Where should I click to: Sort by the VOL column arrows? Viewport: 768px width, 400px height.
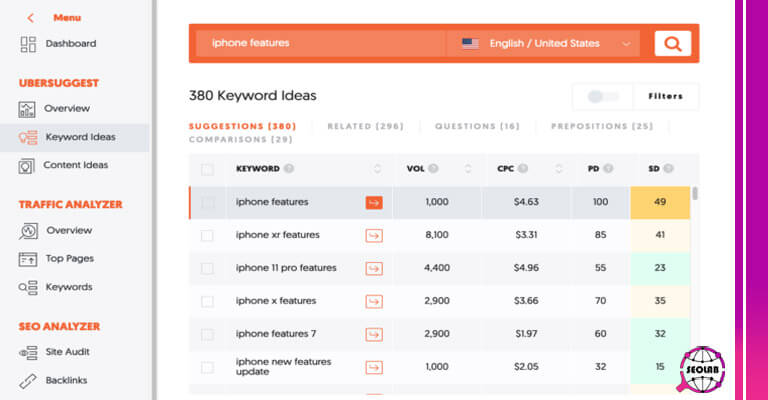tap(468, 169)
